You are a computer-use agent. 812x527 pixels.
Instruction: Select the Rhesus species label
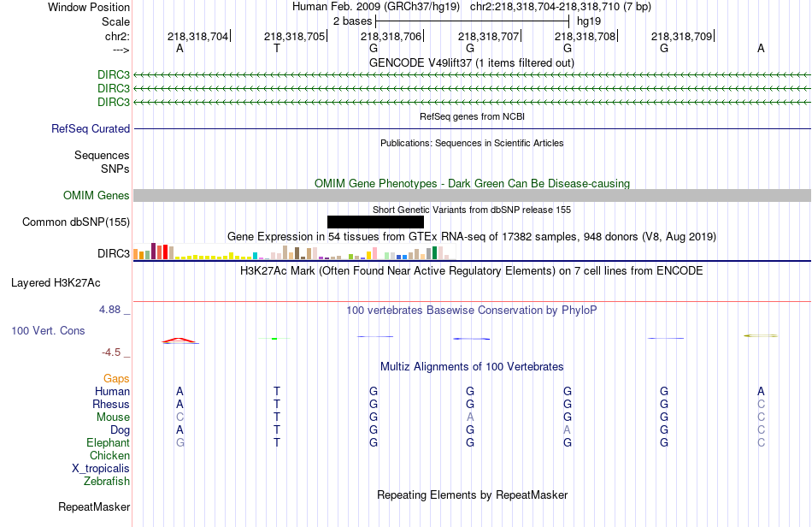click(x=111, y=404)
